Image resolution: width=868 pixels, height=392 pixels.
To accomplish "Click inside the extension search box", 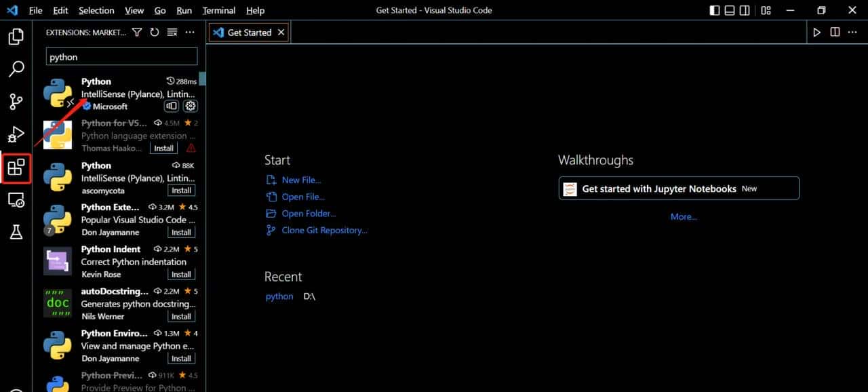I will (121, 56).
